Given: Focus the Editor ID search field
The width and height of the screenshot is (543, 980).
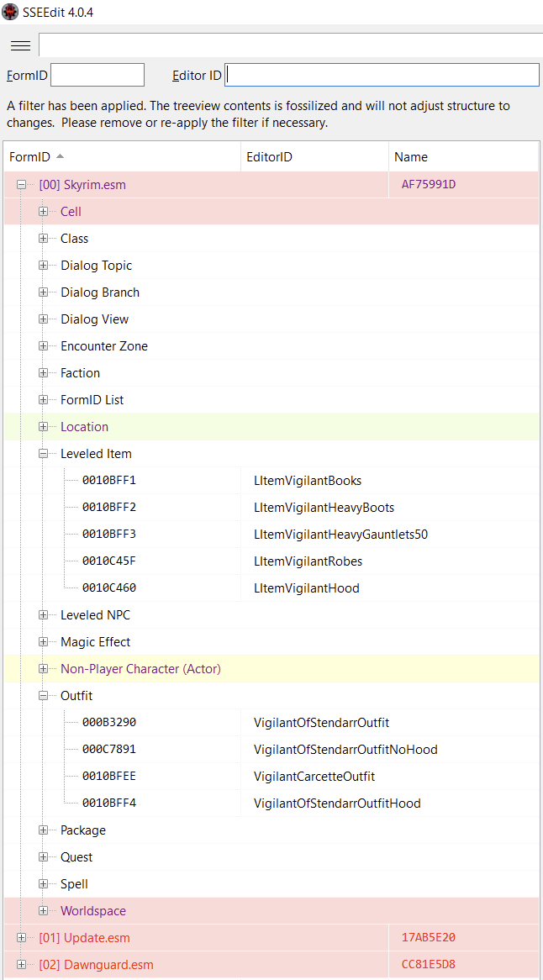Looking at the screenshot, I should [x=382, y=75].
